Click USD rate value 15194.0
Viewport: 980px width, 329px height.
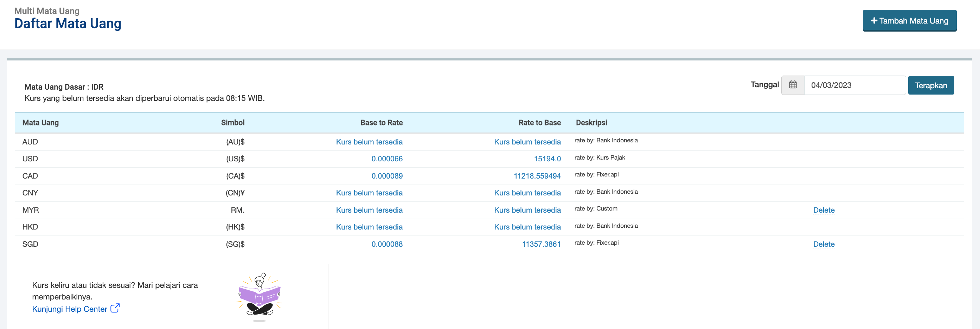(547, 159)
